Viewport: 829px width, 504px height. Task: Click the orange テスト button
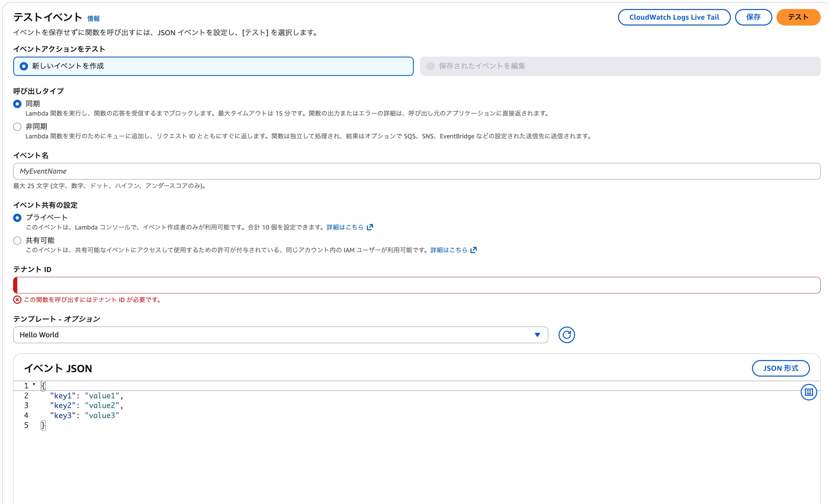[798, 17]
